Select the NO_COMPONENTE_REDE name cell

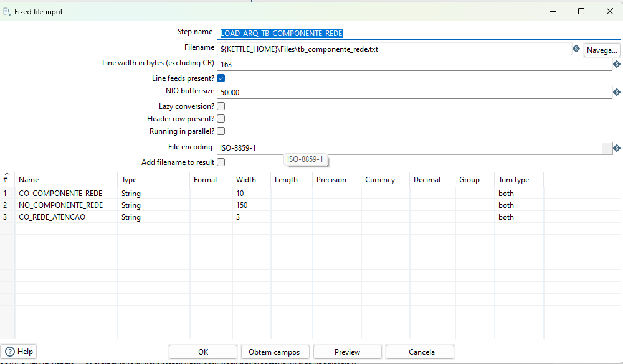[66, 205]
